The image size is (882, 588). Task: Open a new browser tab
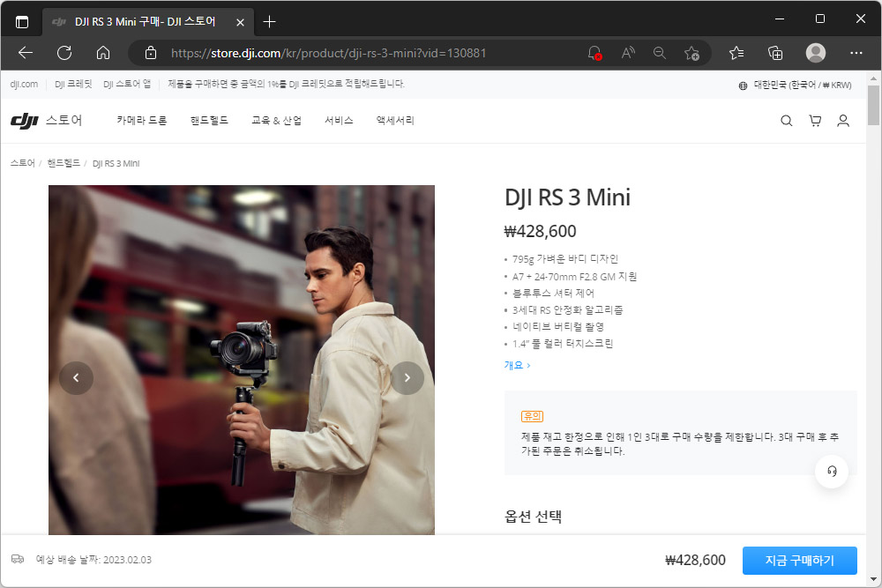269,22
